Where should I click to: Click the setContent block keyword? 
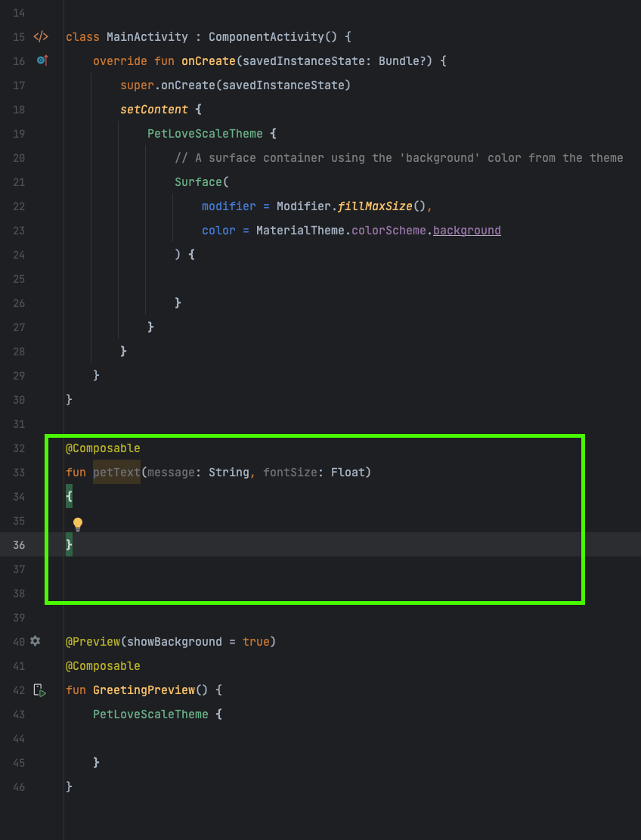coord(153,109)
